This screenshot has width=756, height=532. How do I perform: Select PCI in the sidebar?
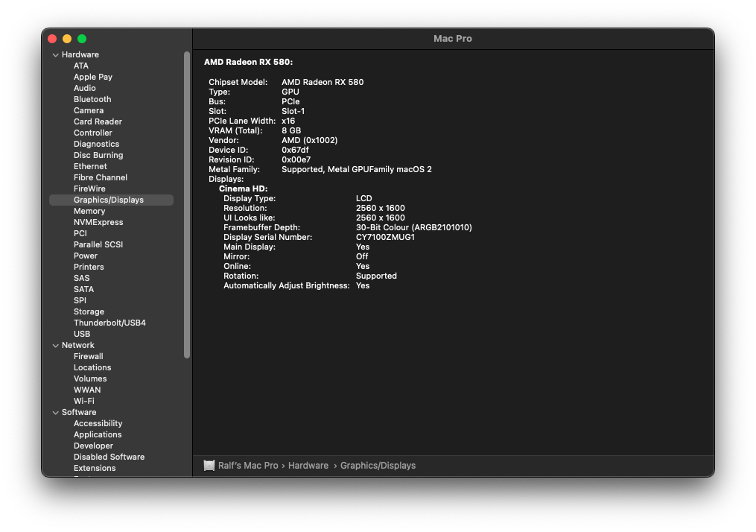(x=80, y=233)
